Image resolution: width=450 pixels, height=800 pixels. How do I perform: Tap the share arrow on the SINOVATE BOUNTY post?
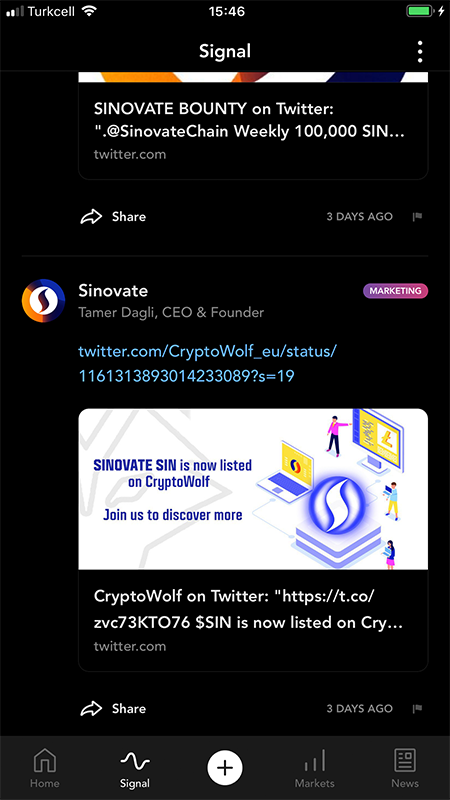click(91, 216)
